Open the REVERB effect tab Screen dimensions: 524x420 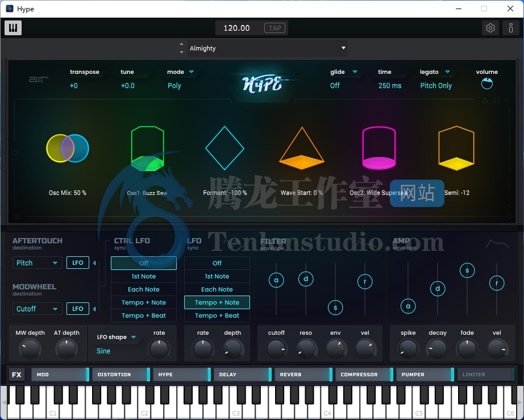click(303, 375)
